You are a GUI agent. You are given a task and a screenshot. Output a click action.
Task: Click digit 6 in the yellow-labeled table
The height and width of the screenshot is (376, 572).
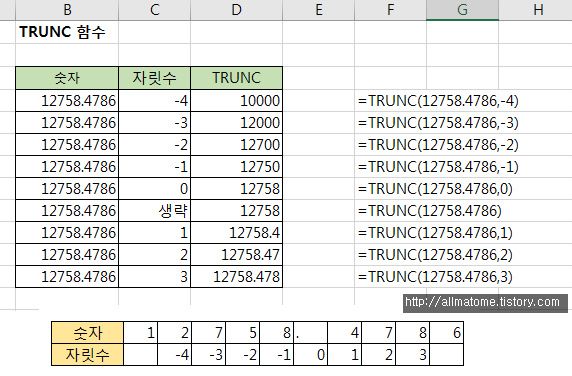(x=447, y=333)
